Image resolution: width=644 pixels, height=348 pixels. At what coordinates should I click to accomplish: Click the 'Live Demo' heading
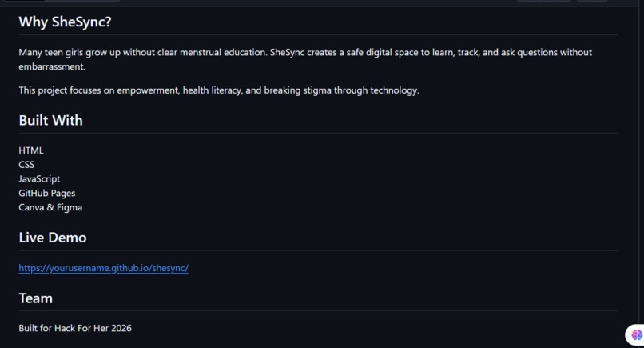point(53,238)
